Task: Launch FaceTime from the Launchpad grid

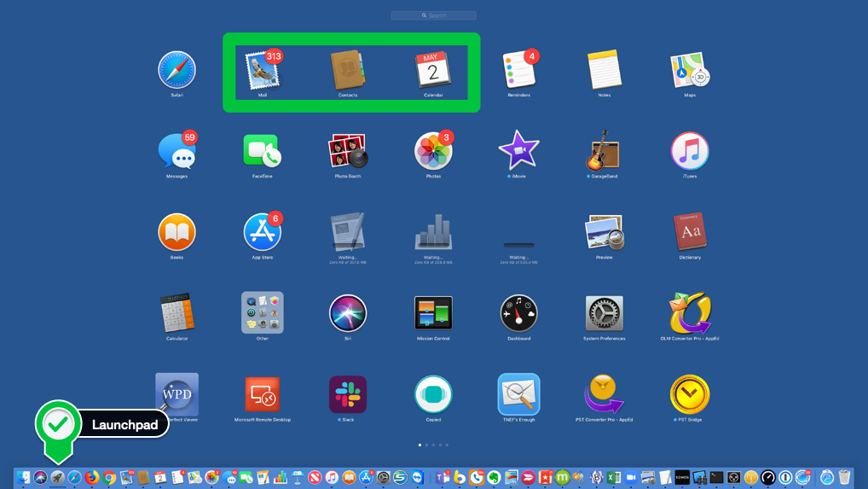Action: click(263, 151)
